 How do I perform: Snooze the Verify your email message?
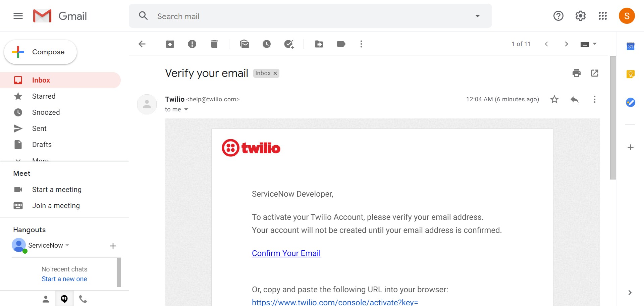pyautogui.click(x=267, y=44)
